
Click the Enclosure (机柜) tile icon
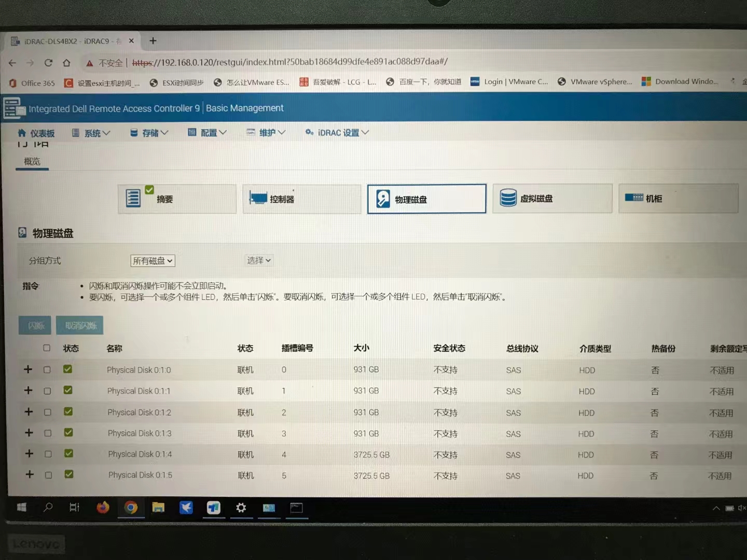633,198
